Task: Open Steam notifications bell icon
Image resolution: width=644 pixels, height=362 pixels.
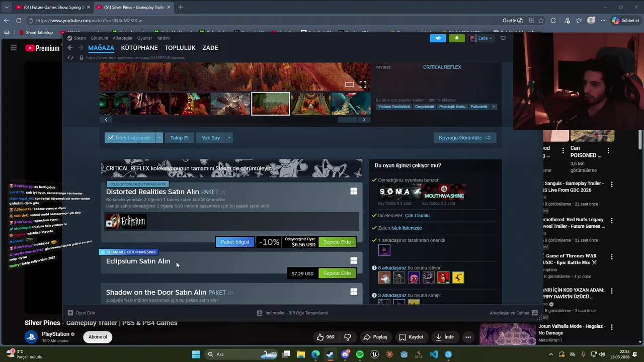Action: (457, 38)
